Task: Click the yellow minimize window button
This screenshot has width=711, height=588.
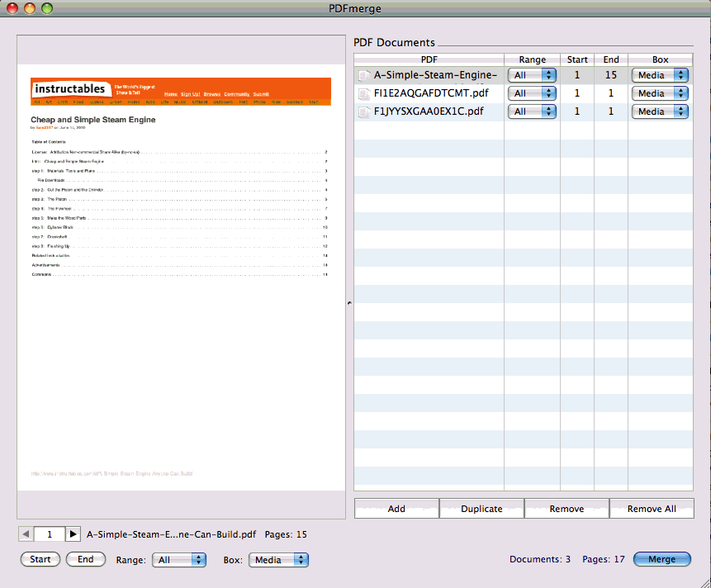Action: click(30, 8)
